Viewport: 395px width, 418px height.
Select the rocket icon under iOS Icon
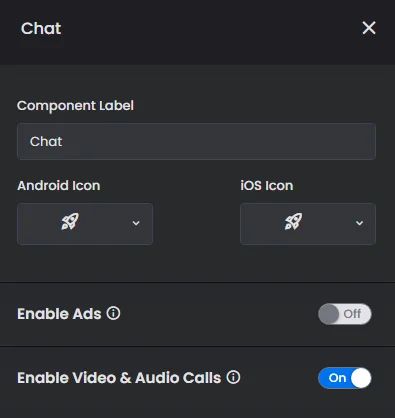pyautogui.click(x=293, y=222)
